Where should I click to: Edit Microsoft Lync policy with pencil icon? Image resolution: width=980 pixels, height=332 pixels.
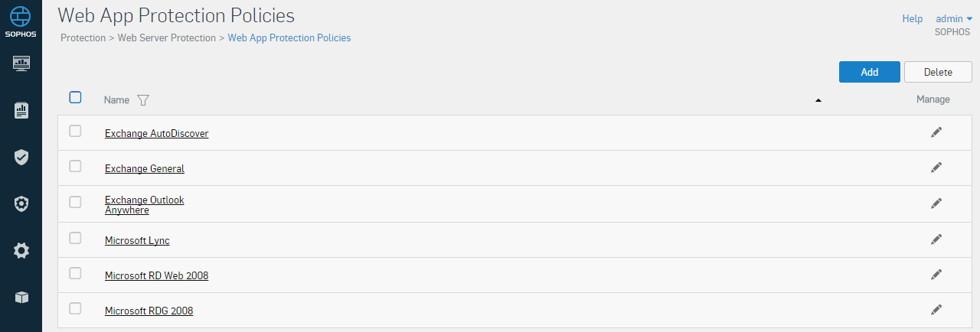[x=936, y=239]
